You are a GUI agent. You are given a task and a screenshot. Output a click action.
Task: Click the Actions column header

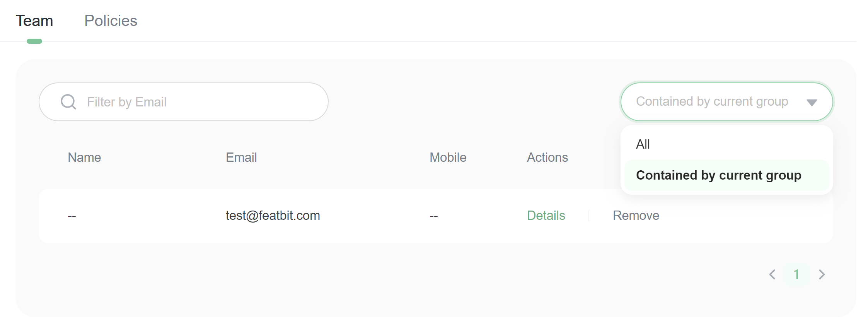tap(547, 158)
